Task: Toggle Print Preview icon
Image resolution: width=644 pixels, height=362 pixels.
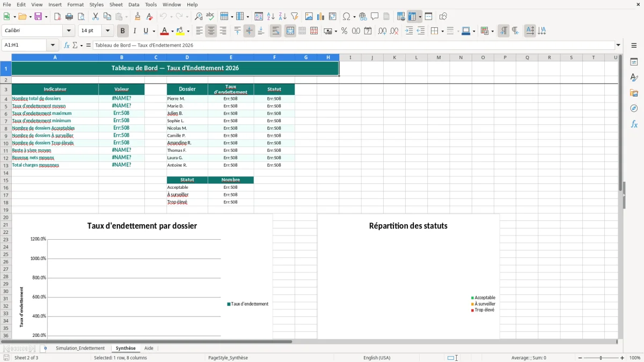Action: point(81,17)
